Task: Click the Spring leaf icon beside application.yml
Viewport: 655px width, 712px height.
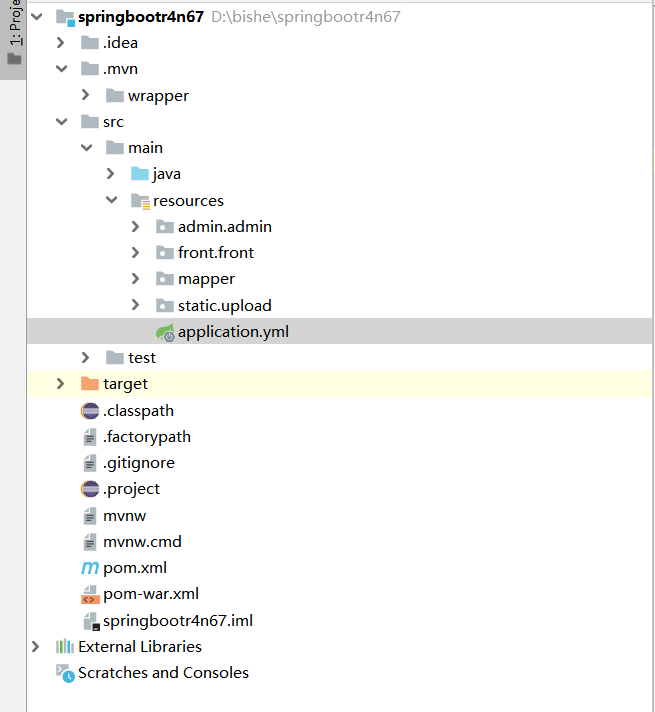Action: (165, 332)
